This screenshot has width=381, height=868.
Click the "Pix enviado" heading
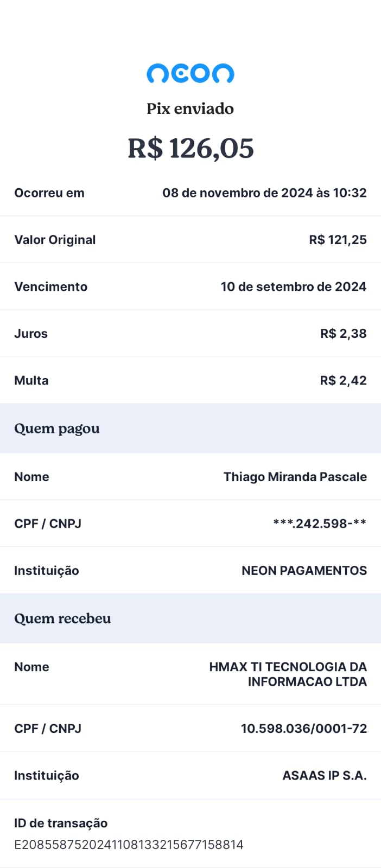click(x=190, y=108)
